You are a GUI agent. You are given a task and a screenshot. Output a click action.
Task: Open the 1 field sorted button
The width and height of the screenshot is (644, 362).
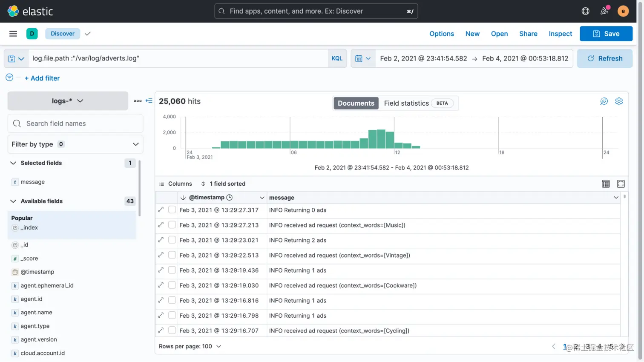click(223, 184)
